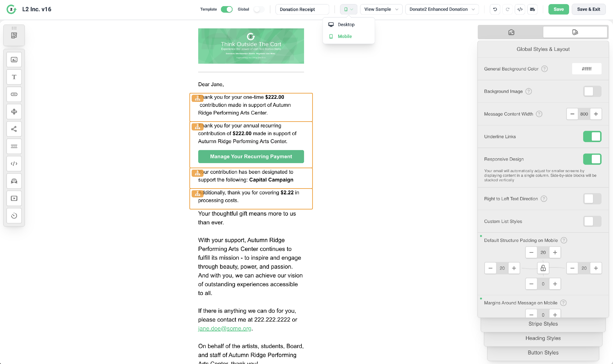613x364 pixels.
Task: Select the Video block icon
Action: pos(14,198)
